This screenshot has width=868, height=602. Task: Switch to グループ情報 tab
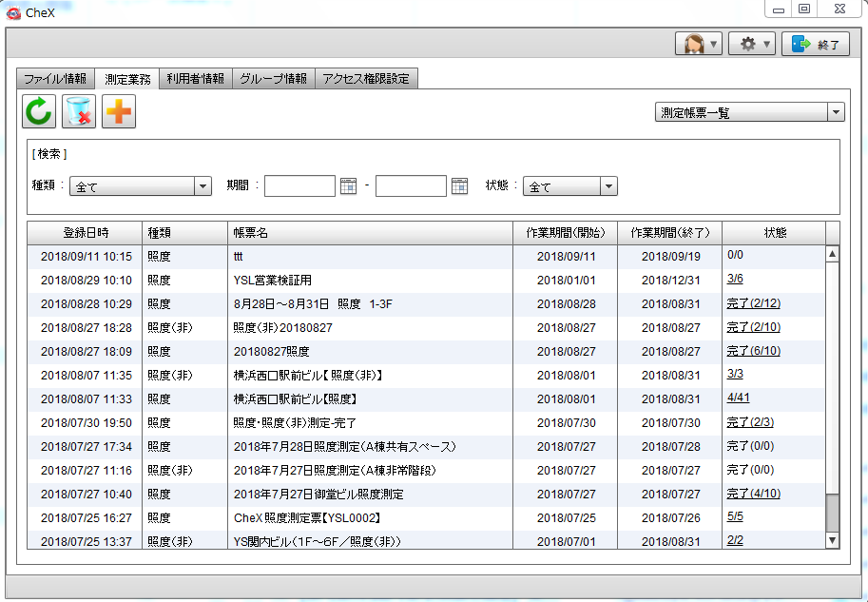(x=274, y=79)
